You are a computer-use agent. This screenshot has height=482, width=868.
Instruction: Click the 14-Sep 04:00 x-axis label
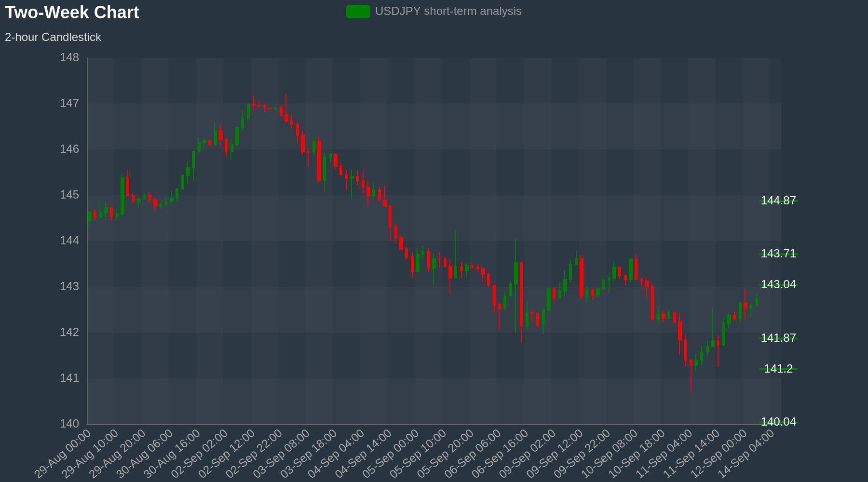click(x=746, y=454)
